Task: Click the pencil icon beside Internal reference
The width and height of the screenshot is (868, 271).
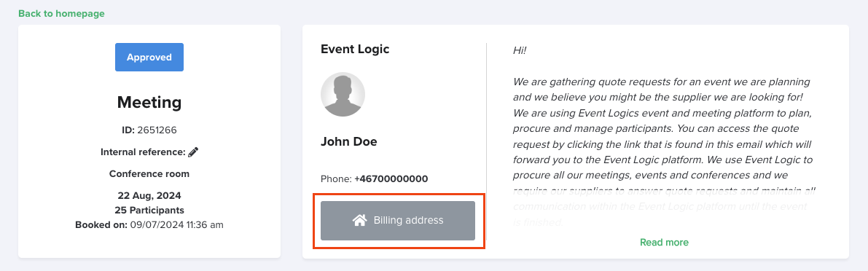Action: (x=193, y=152)
